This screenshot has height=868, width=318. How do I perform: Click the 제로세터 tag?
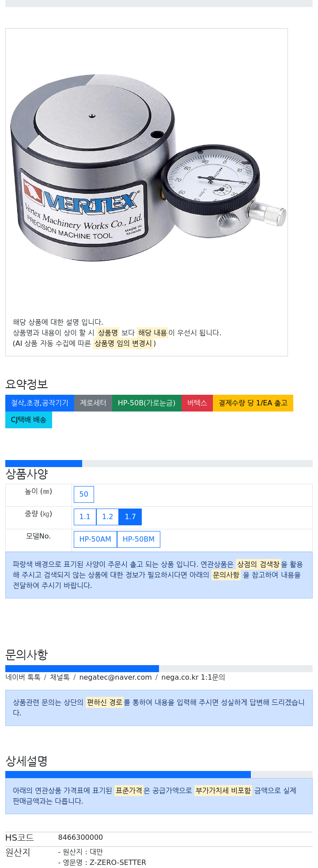point(93,403)
